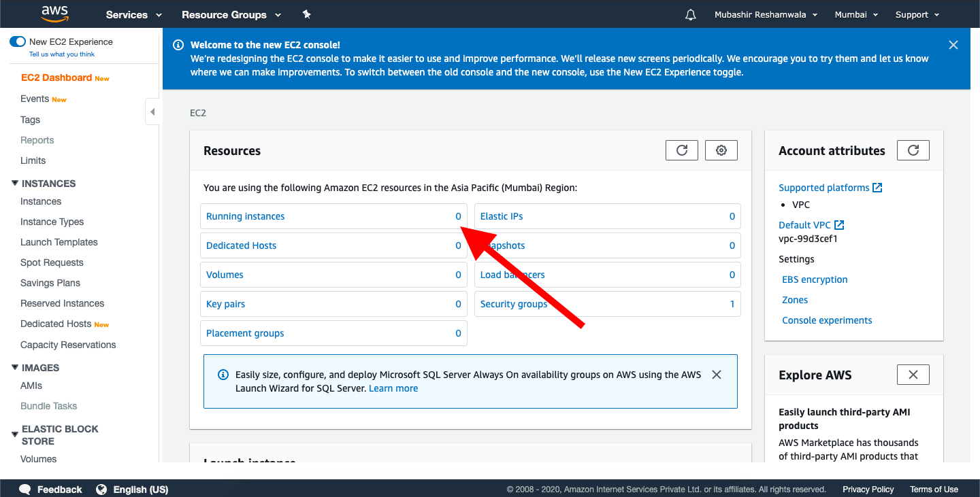Image resolution: width=980 pixels, height=497 pixels.
Task: Close the Explore AWS panel
Action: [x=913, y=375]
